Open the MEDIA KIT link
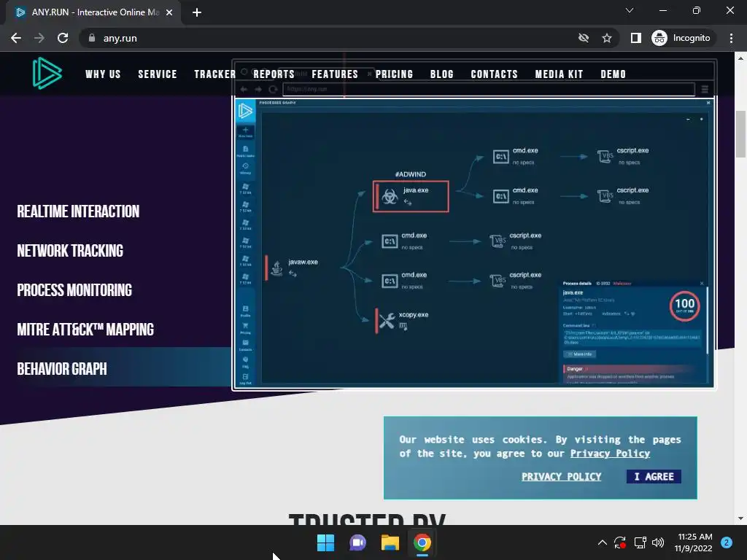The image size is (747, 560). (559, 74)
